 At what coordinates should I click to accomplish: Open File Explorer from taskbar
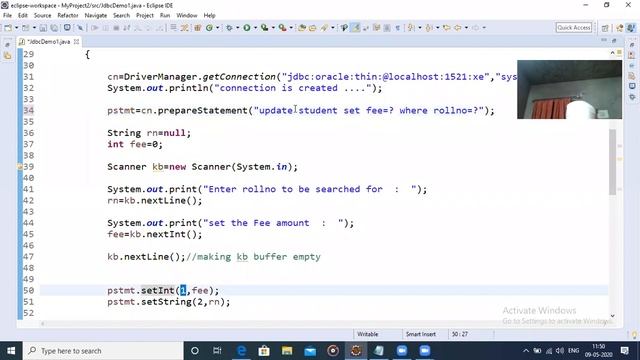click(x=287, y=351)
